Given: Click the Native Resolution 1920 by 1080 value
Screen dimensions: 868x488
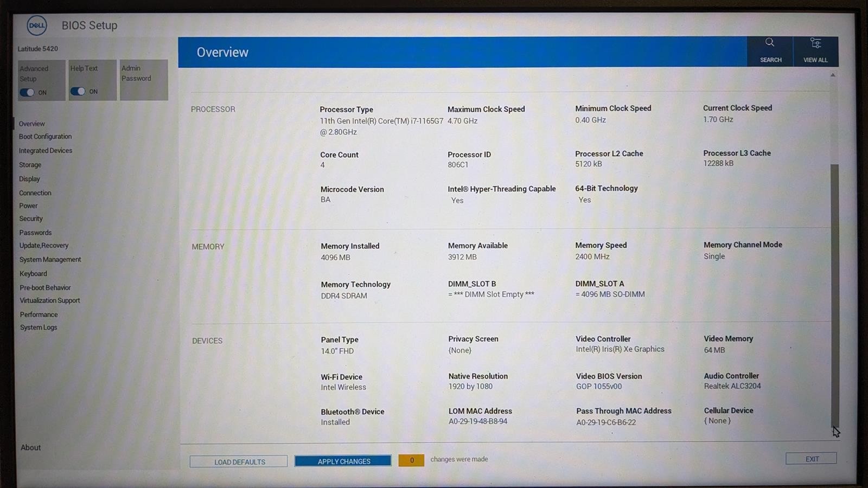Looking at the screenshot, I should pyautogui.click(x=470, y=387).
